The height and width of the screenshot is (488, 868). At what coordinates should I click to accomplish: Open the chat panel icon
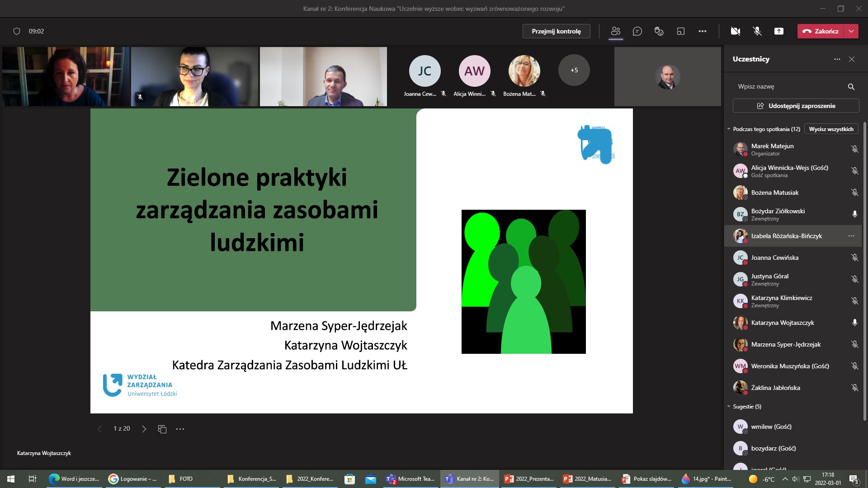(x=637, y=31)
